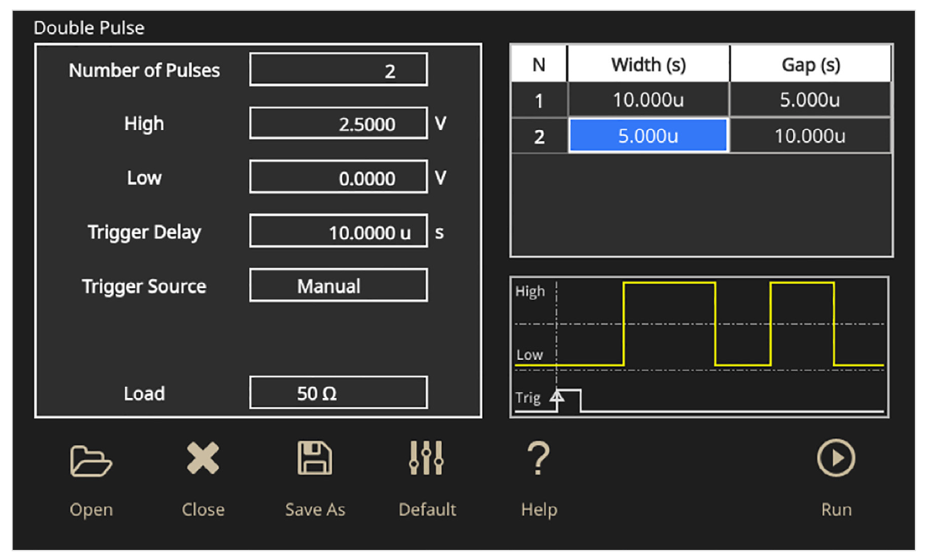This screenshot has height=560, width=925.
Task: Click the Default sliders icon
Action: tap(427, 458)
